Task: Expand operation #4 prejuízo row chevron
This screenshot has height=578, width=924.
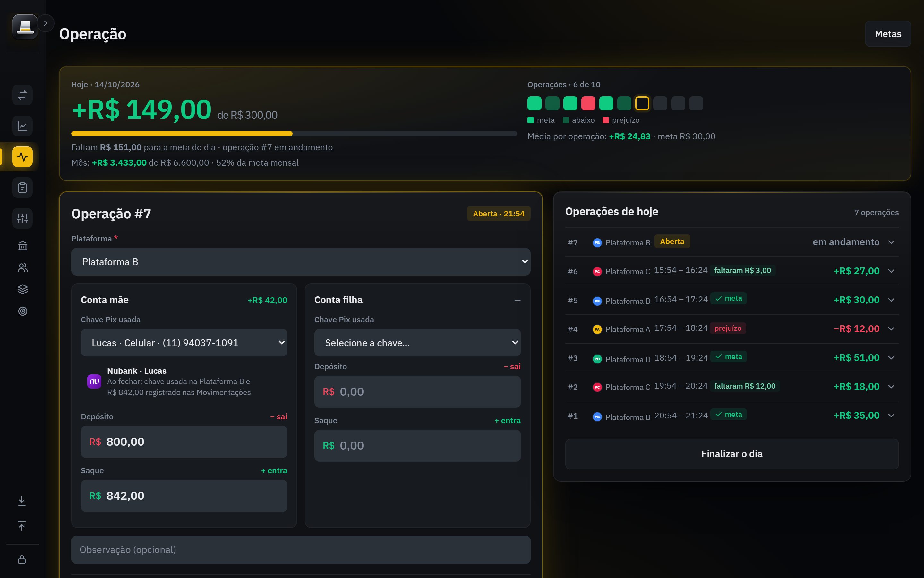Action: click(891, 329)
